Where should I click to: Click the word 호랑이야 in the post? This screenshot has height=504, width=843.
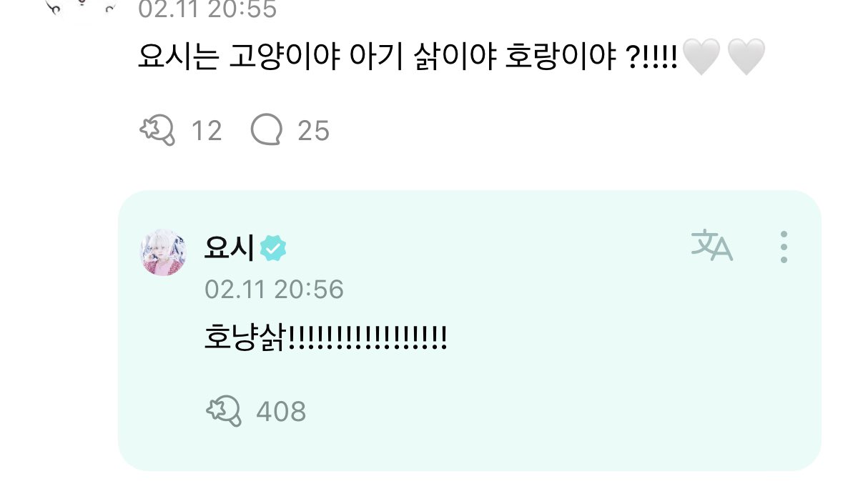561,56
